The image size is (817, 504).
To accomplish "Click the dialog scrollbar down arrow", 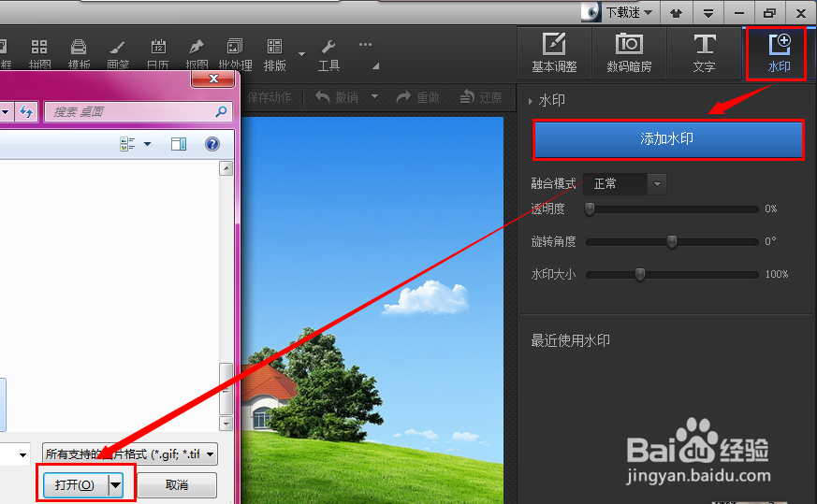I will pyautogui.click(x=226, y=424).
